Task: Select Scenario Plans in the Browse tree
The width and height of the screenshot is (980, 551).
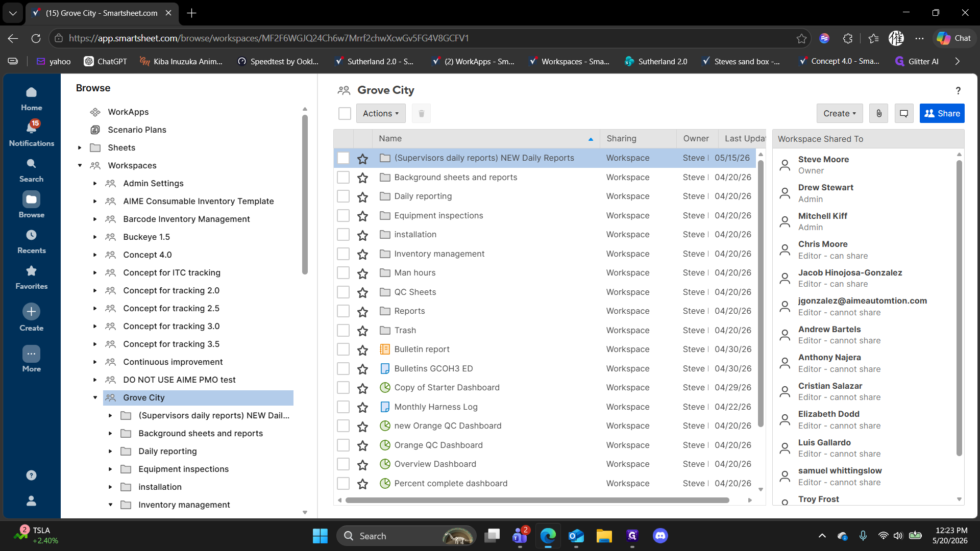Action: click(x=137, y=130)
